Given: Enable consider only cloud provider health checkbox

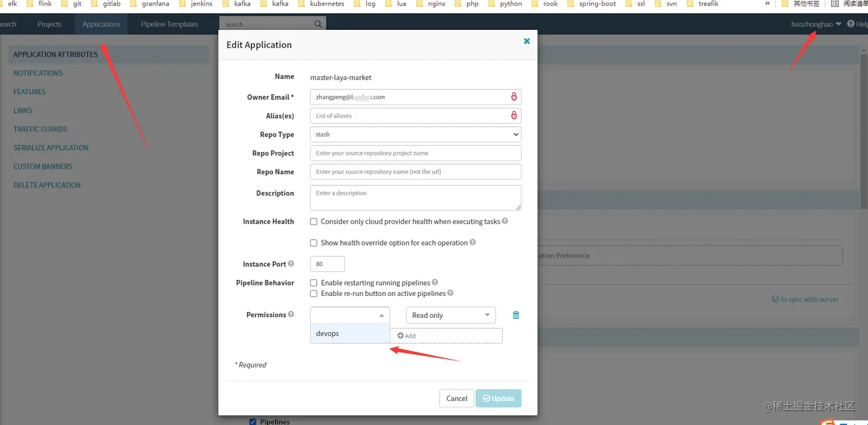Looking at the screenshot, I should [x=313, y=221].
